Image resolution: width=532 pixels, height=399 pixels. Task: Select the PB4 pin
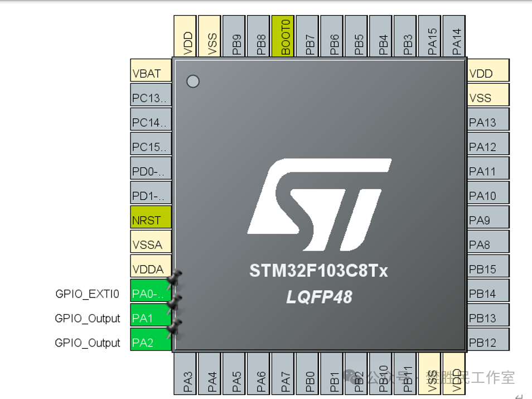point(381,36)
